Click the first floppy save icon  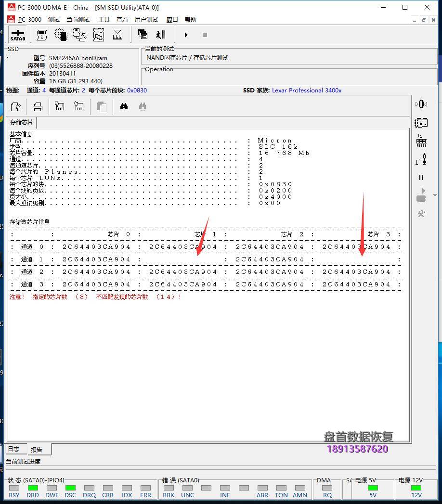click(x=60, y=106)
